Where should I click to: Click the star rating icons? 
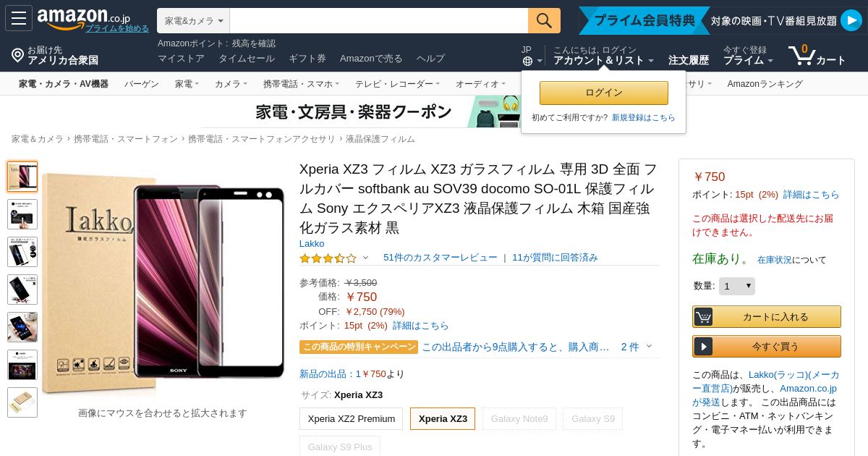pyautogui.click(x=328, y=258)
